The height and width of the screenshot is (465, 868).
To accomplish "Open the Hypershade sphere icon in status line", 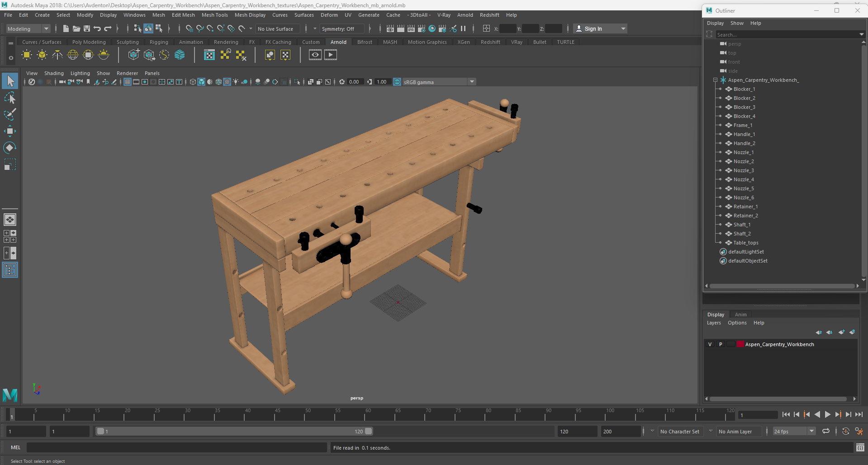I will click(x=432, y=28).
